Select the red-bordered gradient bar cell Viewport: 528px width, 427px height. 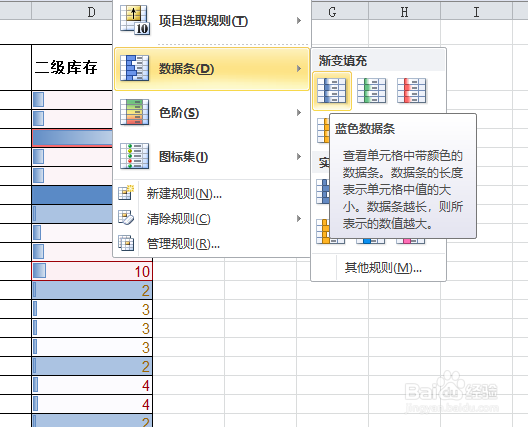[x=72, y=138]
